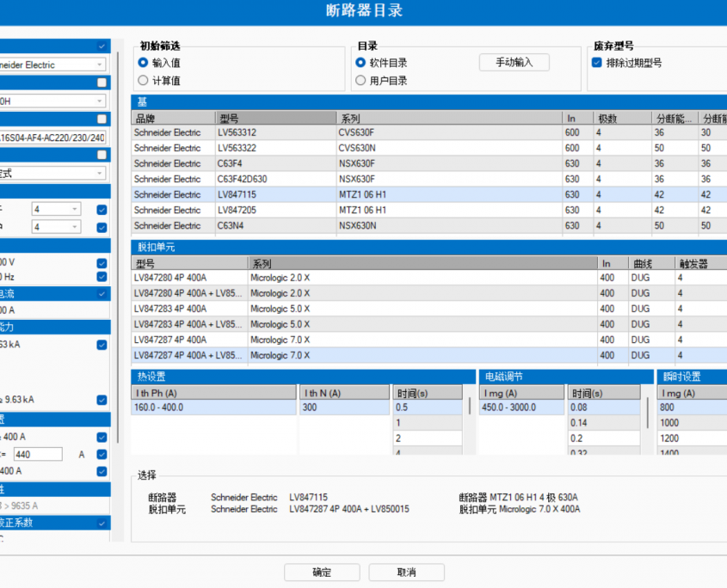Select the LV847115 row in the breaker table
This screenshot has height=588, width=727.
pyautogui.click(x=428, y=194)
